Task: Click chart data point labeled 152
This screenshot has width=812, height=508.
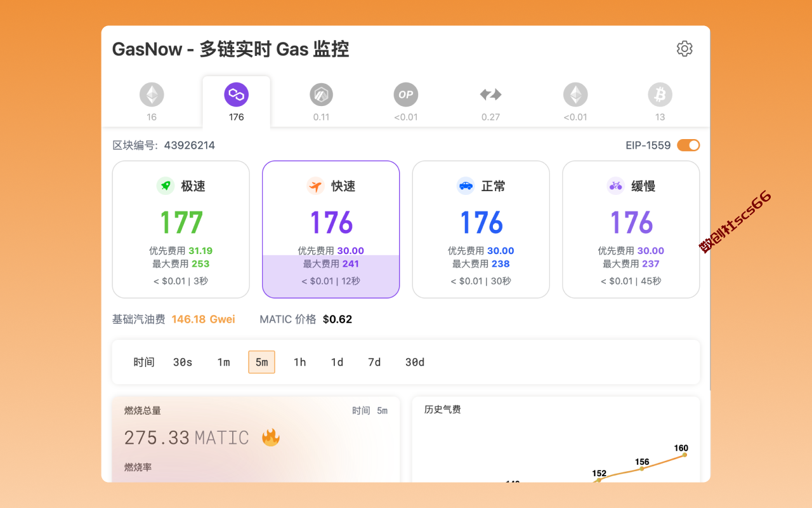Action: pyautogui.click(x=599, y=479)
